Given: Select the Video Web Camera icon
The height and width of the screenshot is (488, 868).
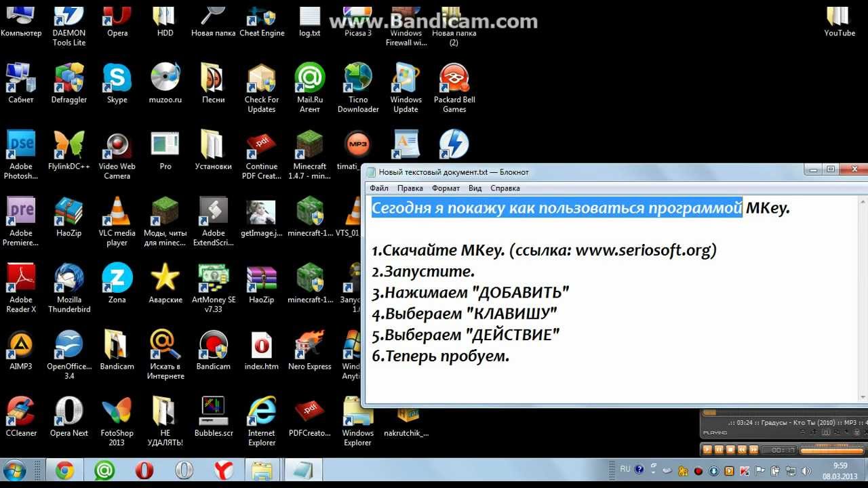Looking at the screenshot, I should point(117,155).
